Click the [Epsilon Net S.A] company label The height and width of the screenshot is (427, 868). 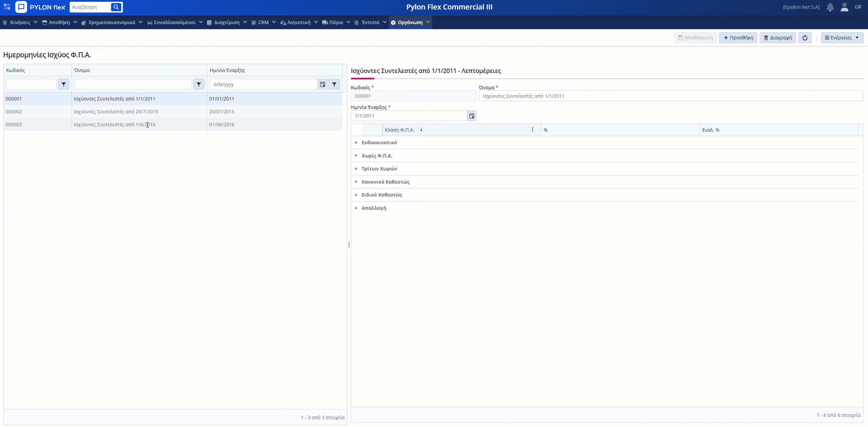801,7
